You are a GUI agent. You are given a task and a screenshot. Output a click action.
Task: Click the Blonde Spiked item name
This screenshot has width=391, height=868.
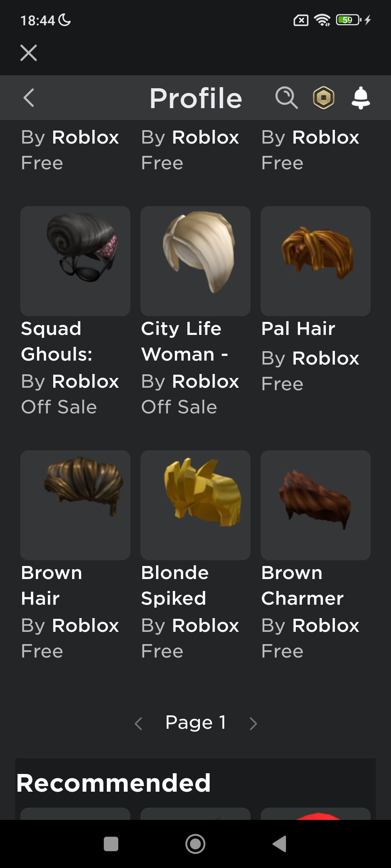click(x=175, y=586)
